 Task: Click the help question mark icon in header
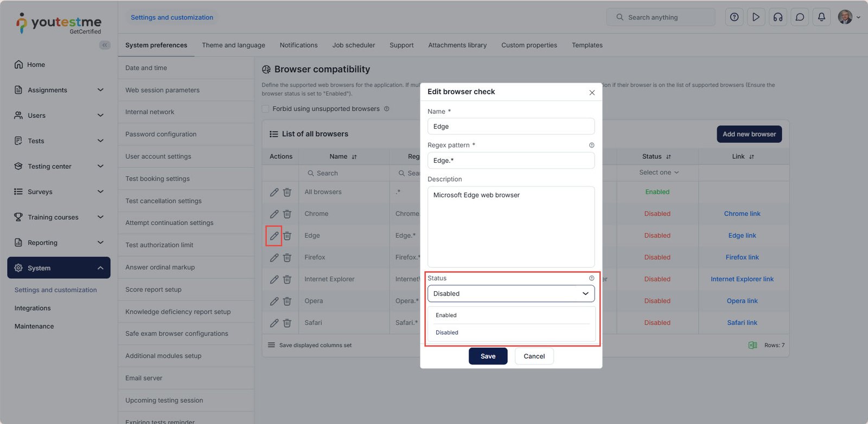(734, 17)
